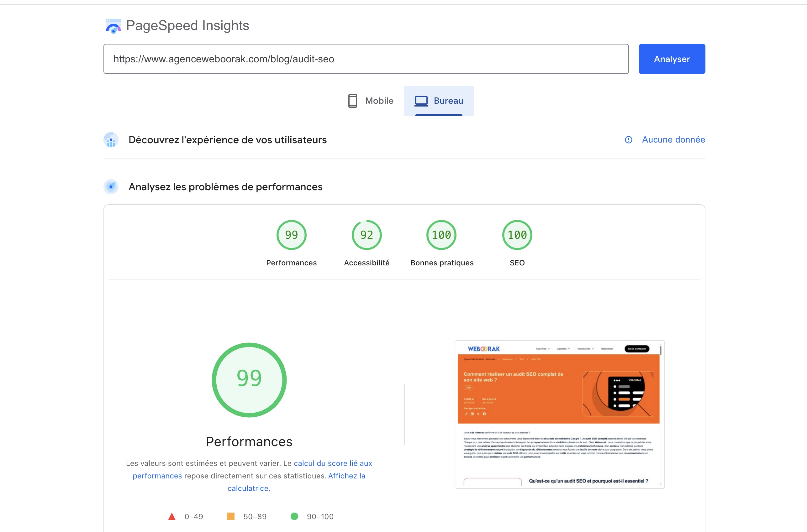Image resolution: width=807 pixels, height=532 pixels.
Task: Click the info icon beside Aucune donnée
Action: coord(628,140)
